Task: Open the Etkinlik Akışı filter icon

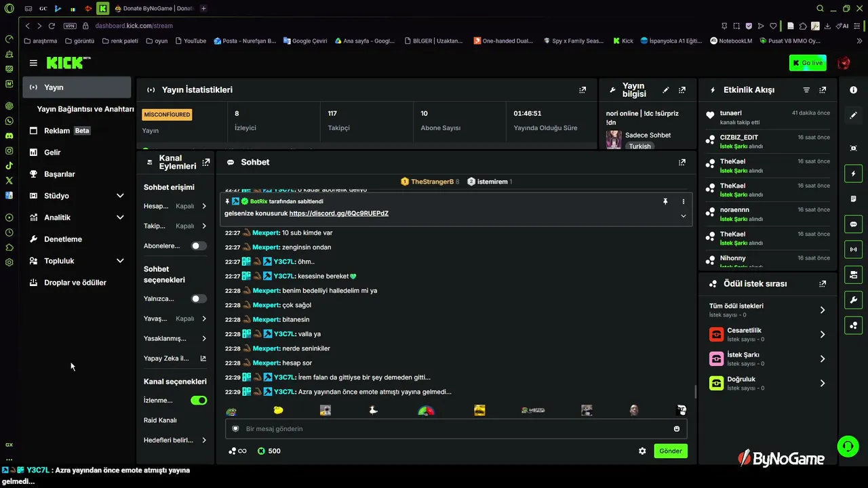Action: tap(806, 89)
